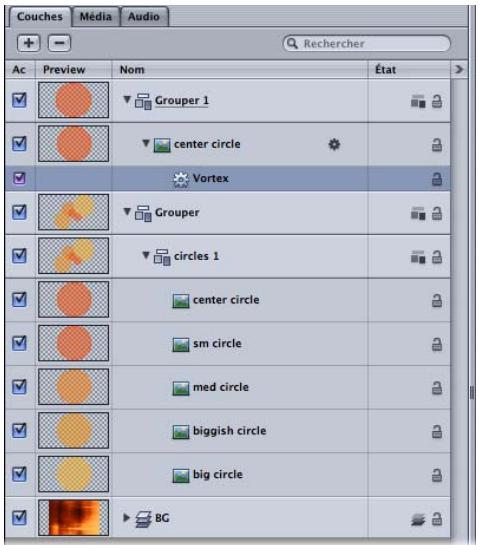Click the arrow at right of column headers
This screenshot has height=545, width=479.
click(459, 70)
